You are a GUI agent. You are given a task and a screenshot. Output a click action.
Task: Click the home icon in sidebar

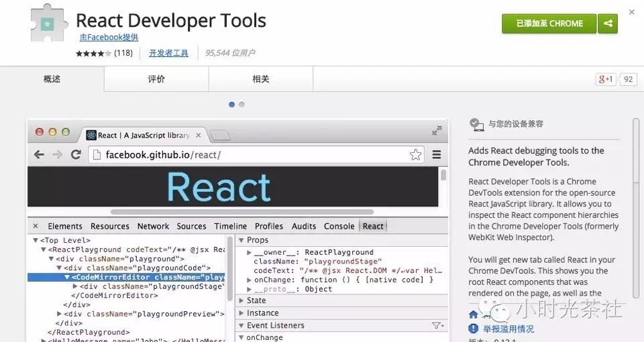pos(473,315)
